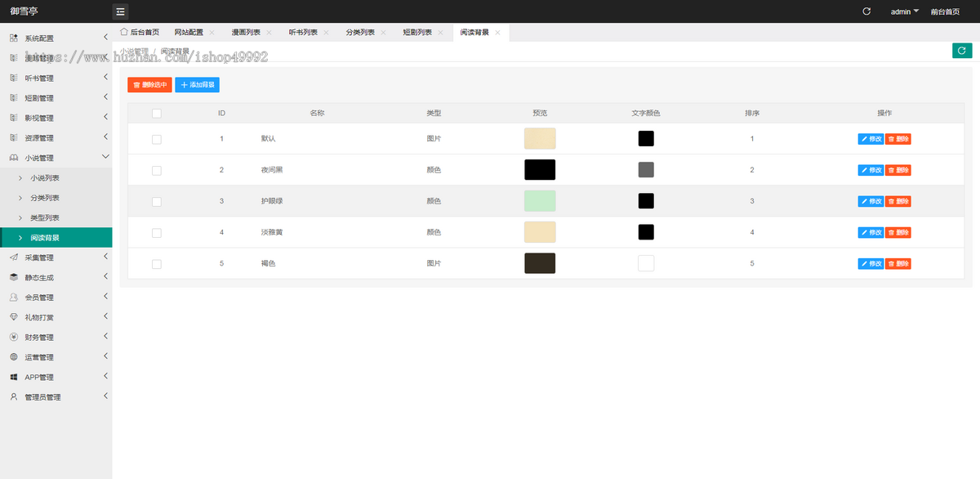Click the APP管理 windows icon
This screenshot has width=980, height=479.
click(14, 377)
